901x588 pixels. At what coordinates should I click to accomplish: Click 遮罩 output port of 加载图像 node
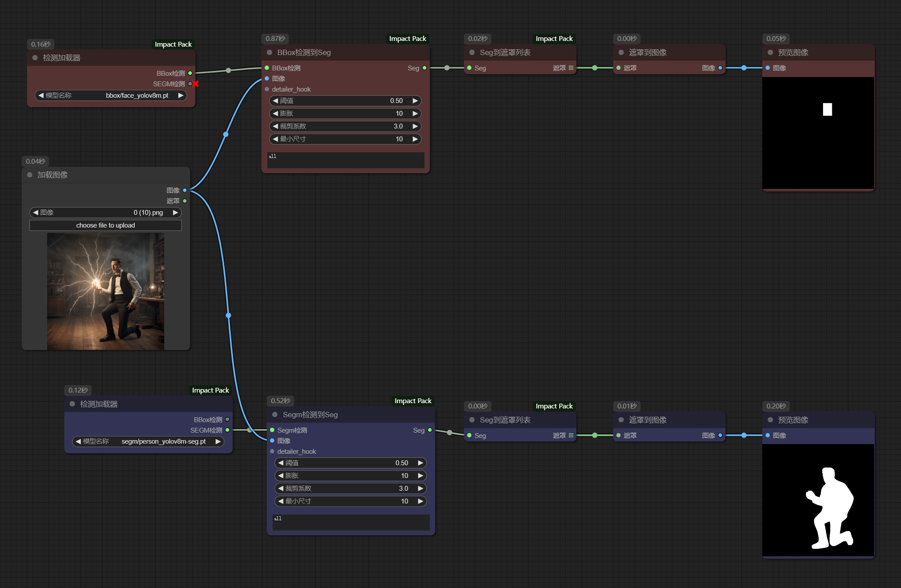185,201
